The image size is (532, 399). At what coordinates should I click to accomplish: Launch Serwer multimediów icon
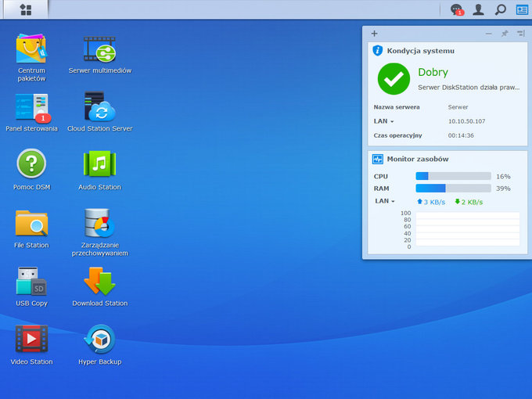[100, 55]
